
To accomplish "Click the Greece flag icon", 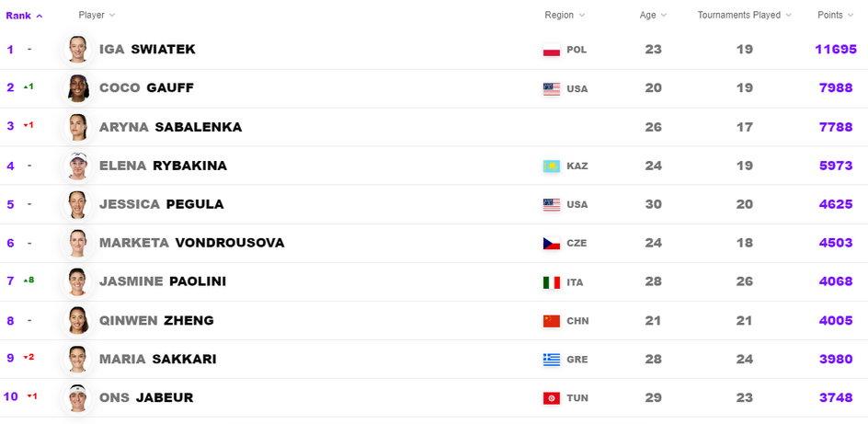I will (552, 360).
